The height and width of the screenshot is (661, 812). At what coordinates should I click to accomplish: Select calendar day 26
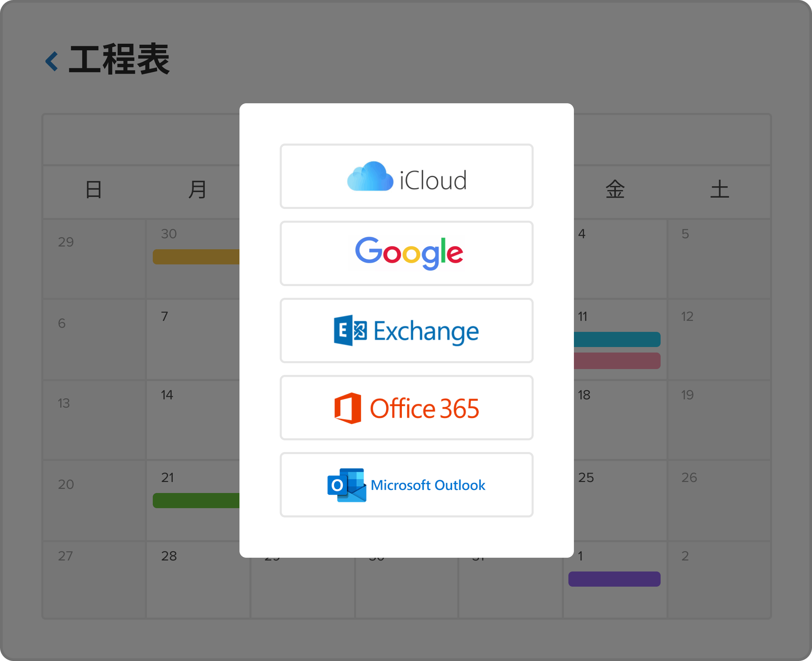pyautogui.click(x=689, y=477)
